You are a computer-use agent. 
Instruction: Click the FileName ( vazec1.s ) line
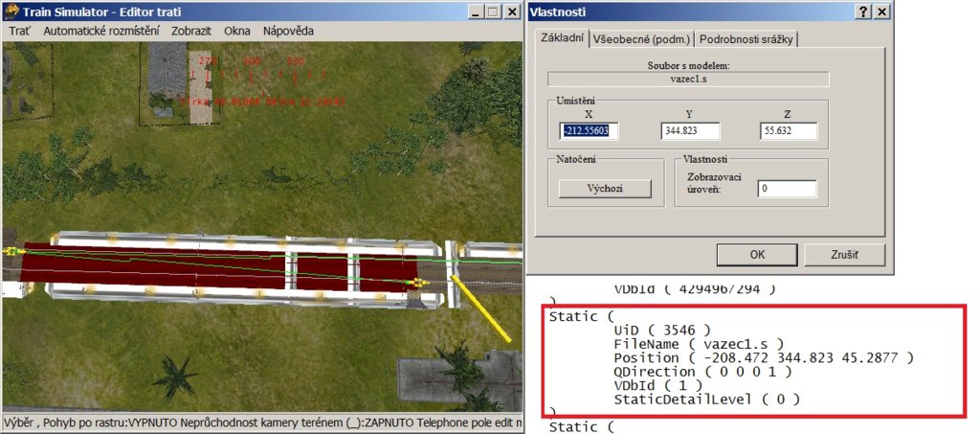click(698, 344)
